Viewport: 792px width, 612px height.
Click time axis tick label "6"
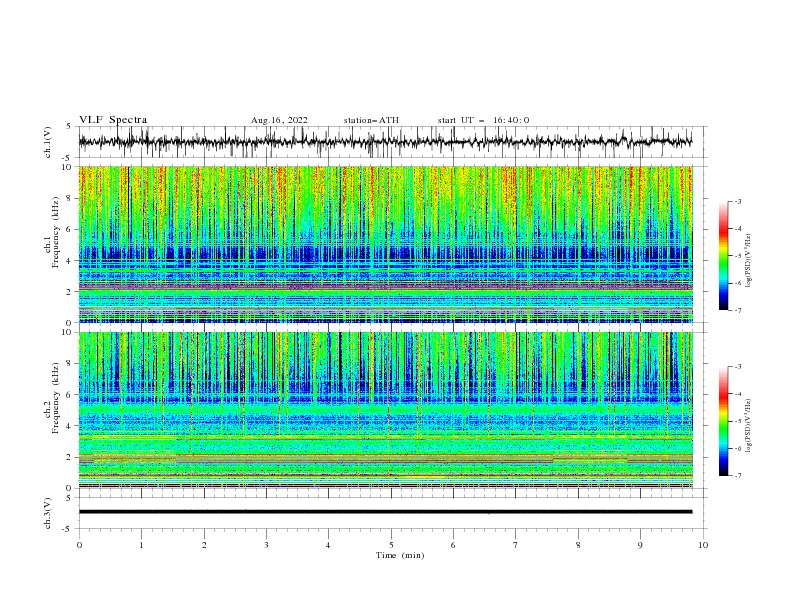click(453, 545)
